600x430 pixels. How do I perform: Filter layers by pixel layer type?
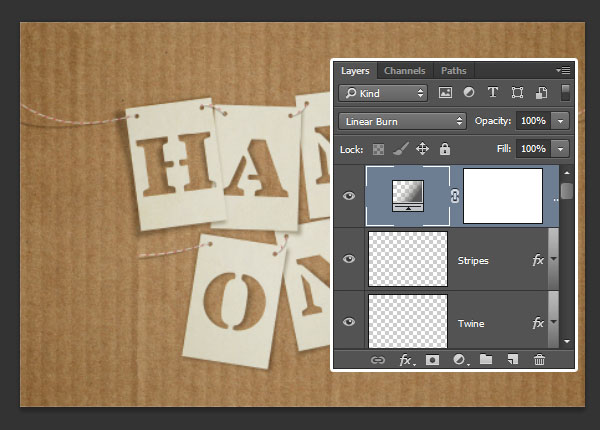pos(446,93)
